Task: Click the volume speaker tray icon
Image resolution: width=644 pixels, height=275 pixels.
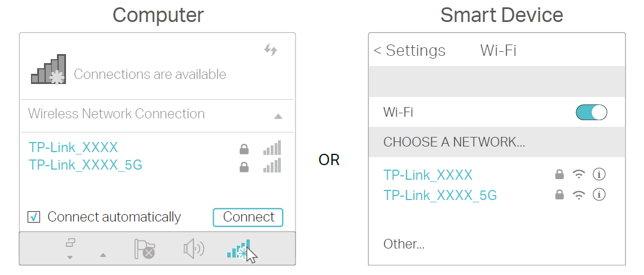Action: click(194, 249)
